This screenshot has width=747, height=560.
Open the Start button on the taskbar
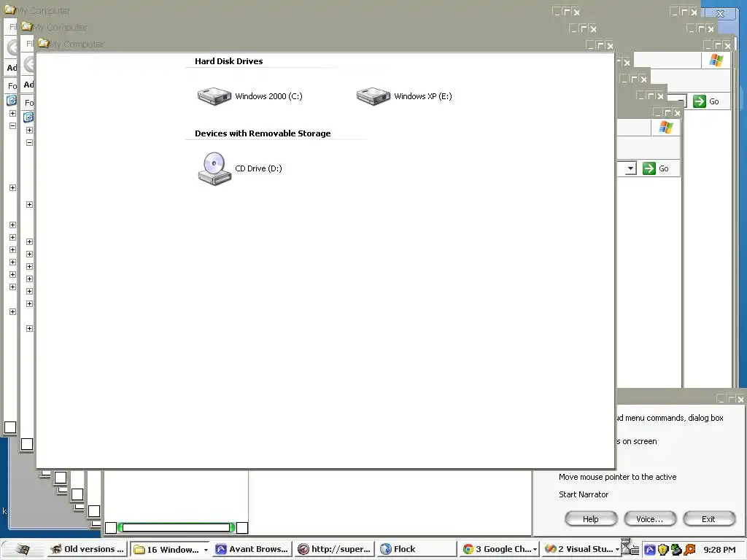pyautogui.click(x=23, y=549)
